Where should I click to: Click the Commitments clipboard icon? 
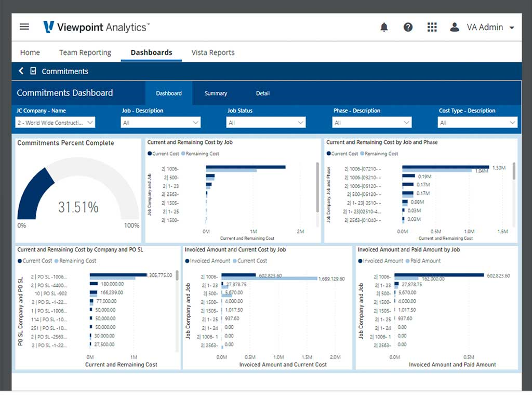coord(33,71)
